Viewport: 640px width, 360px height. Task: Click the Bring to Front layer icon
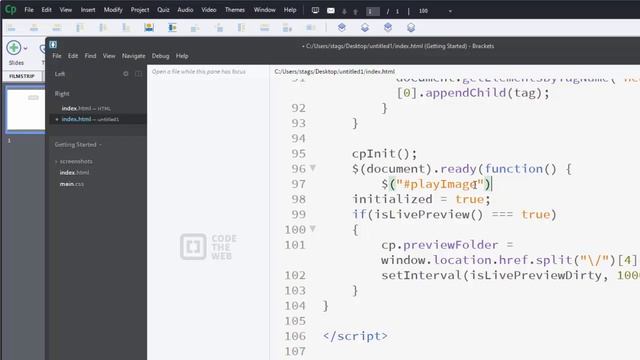[x=388, y=27]
